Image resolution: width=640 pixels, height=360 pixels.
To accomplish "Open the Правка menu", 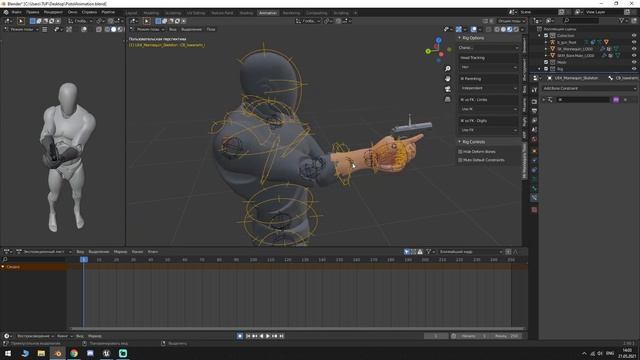I will [x=32, y=12].
